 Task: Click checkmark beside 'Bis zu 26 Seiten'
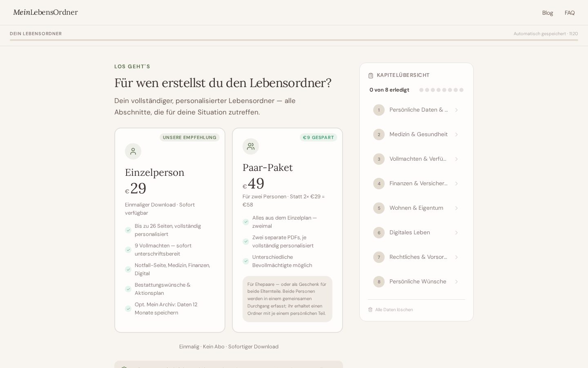coord(128,230)
